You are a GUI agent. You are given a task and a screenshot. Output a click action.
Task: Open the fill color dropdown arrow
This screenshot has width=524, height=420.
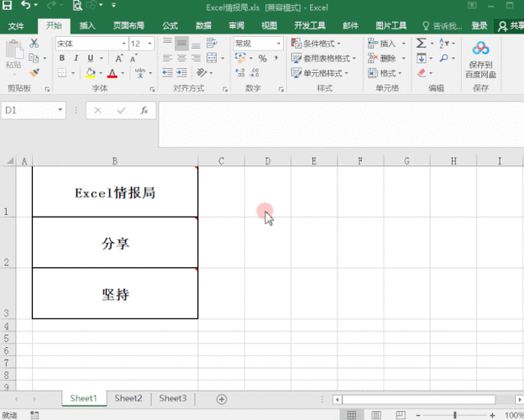[x=101, y=73]
